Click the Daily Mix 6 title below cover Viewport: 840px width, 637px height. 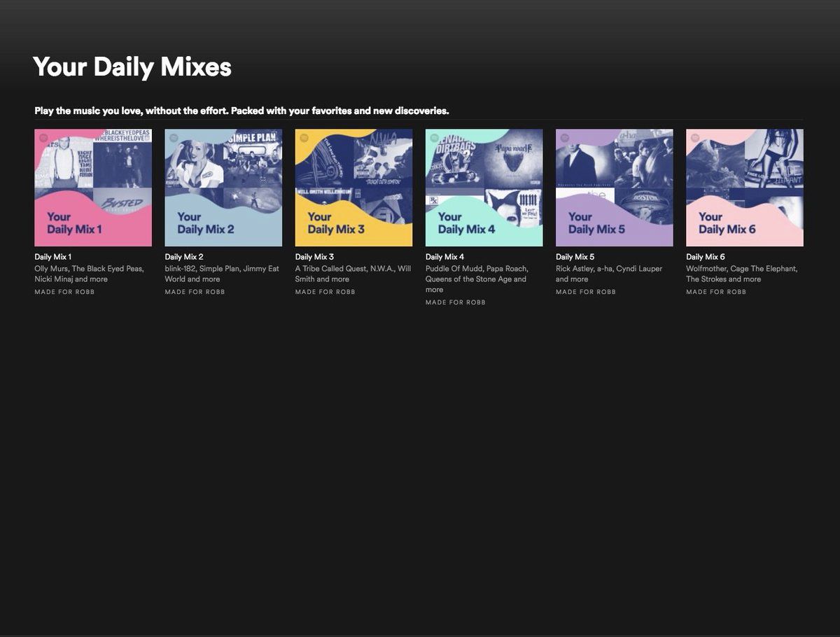705,257
